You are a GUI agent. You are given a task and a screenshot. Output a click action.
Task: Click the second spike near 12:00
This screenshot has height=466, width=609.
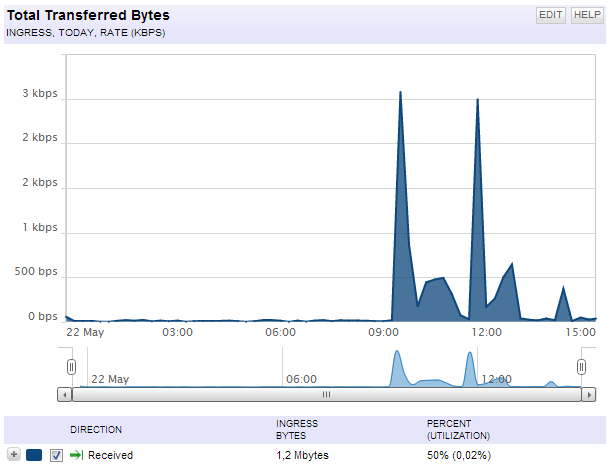pos(477,100)
